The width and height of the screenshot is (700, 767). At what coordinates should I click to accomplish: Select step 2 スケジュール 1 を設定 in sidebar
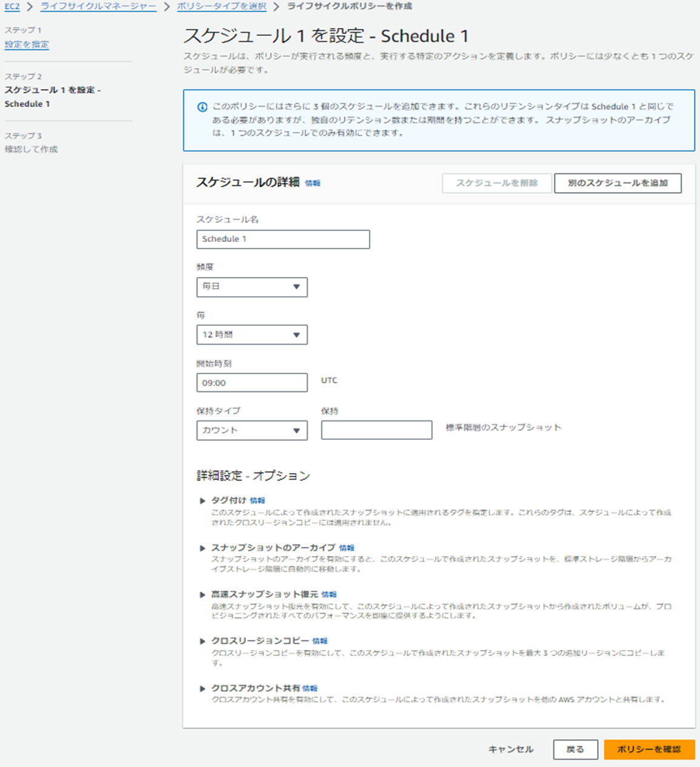[x=53, y=97]
